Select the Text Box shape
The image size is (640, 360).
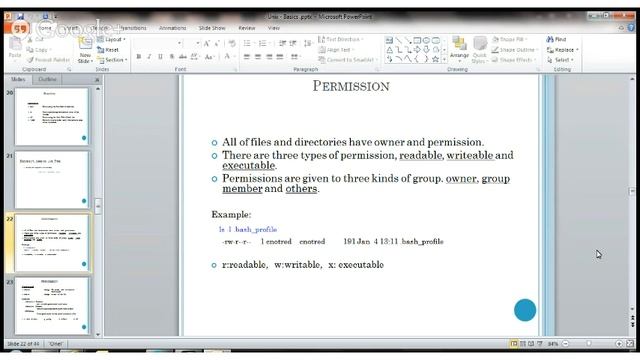pos(389,40)
